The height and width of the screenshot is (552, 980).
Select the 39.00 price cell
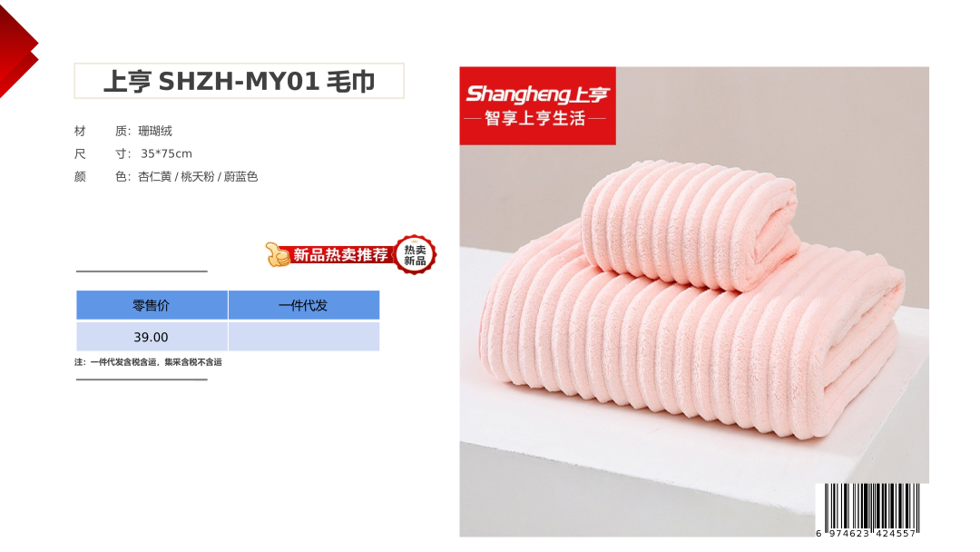coord(152,336)
